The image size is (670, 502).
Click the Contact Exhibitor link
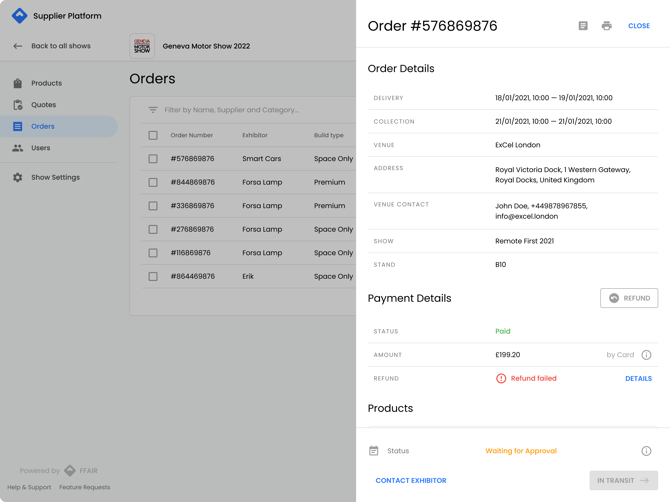[x=411, y=481]
